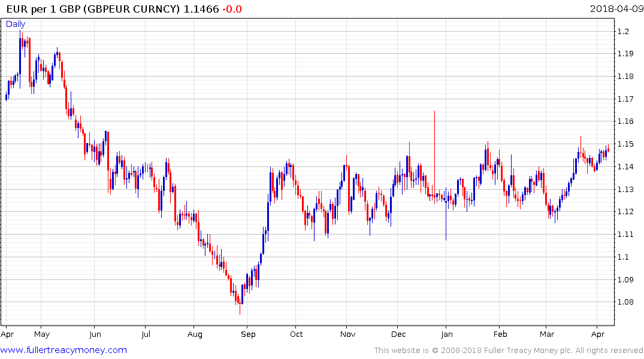Screen dimensions: 644x359
Task: Click the Aug month label
Action: (195, 334)
